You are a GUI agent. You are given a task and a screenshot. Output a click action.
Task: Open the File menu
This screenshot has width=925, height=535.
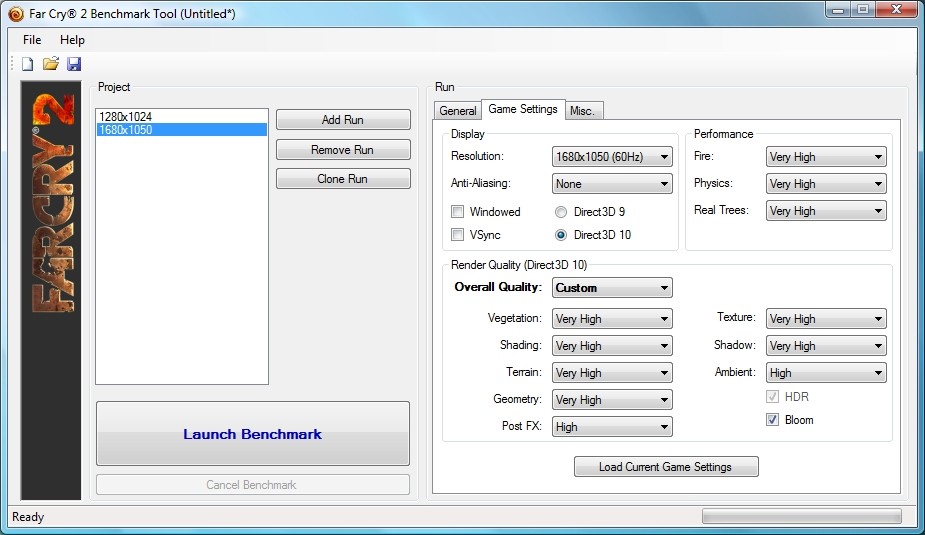click(32, 40)
